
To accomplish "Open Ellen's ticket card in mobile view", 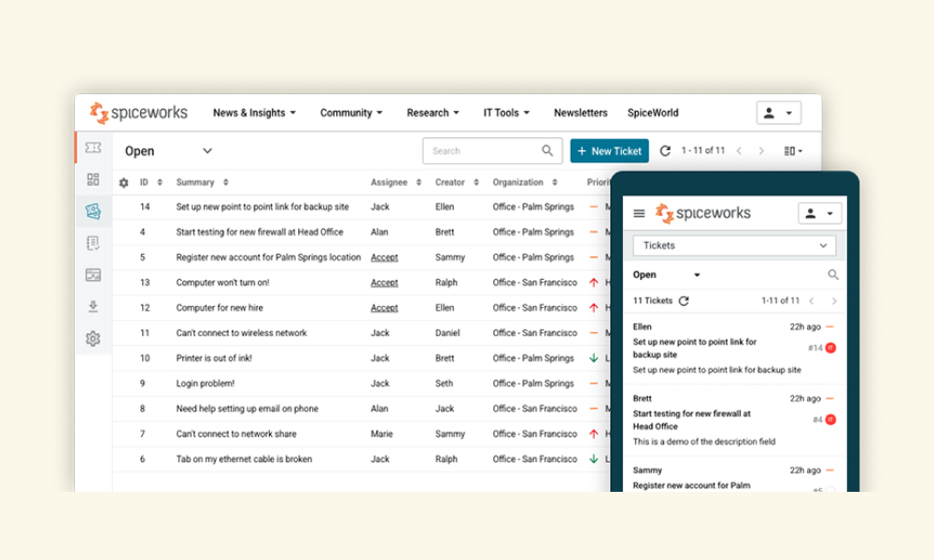I will click(734, 349).
